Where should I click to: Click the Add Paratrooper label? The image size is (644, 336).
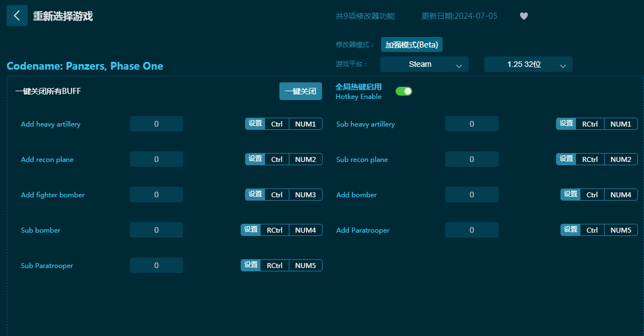click(362, 230)
